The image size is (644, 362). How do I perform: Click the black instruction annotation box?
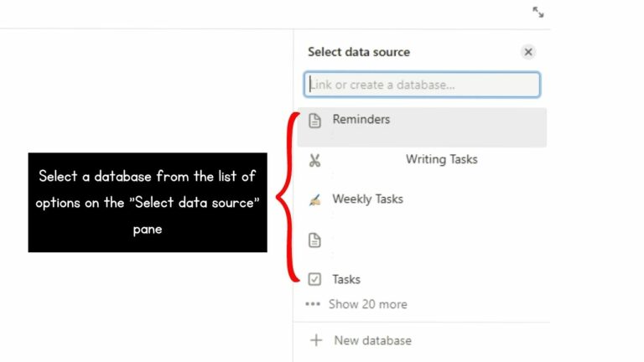148,202
